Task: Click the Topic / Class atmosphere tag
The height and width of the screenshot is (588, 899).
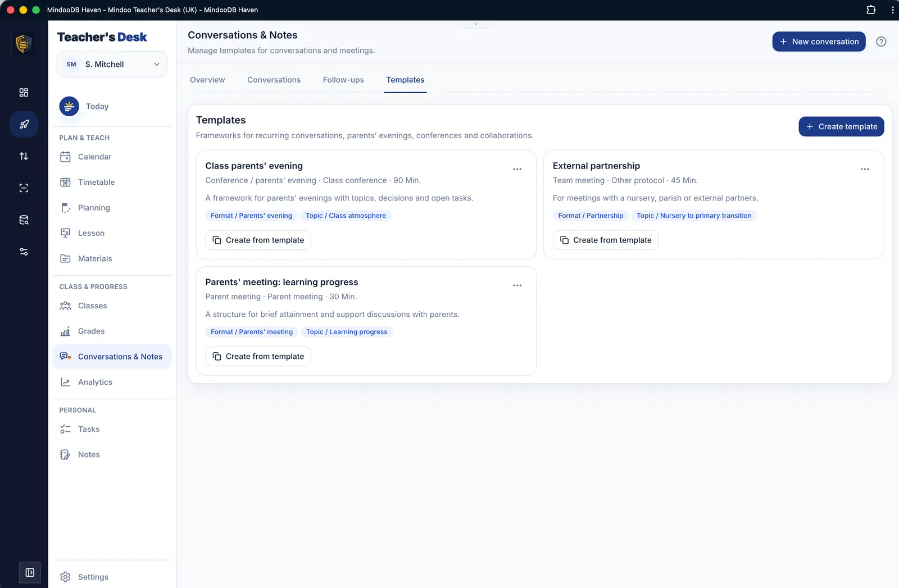Action: (346, 216)
